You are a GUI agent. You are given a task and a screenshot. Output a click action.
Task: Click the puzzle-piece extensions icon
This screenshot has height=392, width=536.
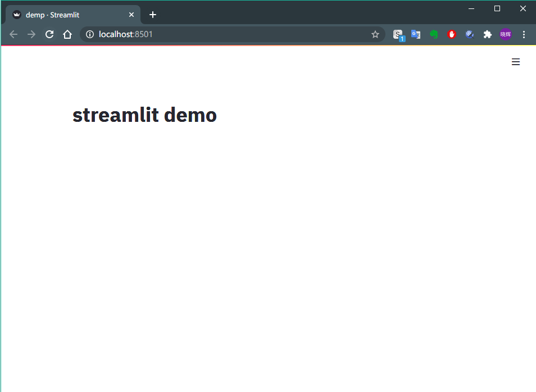[488, 34]
